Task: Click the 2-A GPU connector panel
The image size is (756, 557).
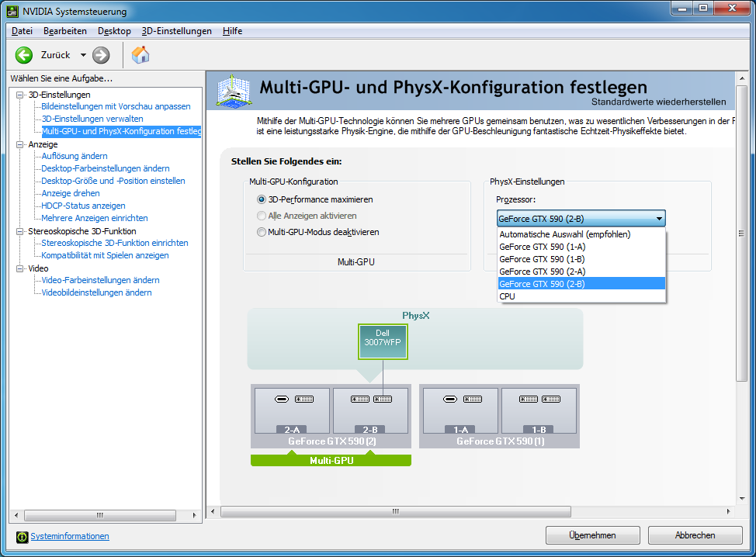Action: pos(292,410)
